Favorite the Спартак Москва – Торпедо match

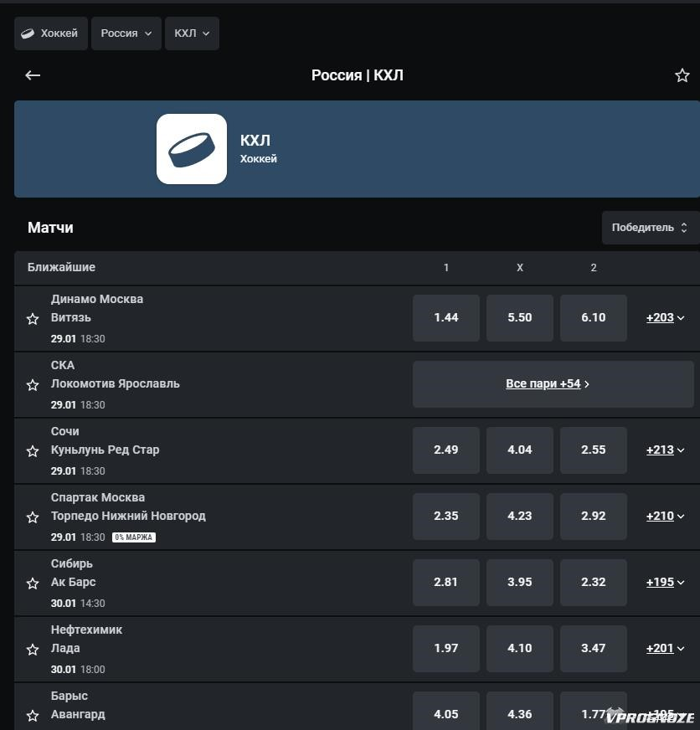click(33, 517)
